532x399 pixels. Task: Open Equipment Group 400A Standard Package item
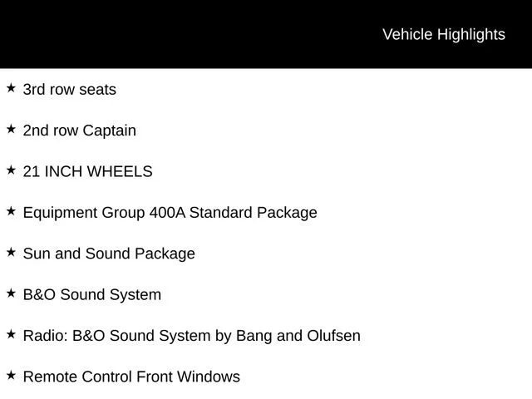click(x=170, y=213)
